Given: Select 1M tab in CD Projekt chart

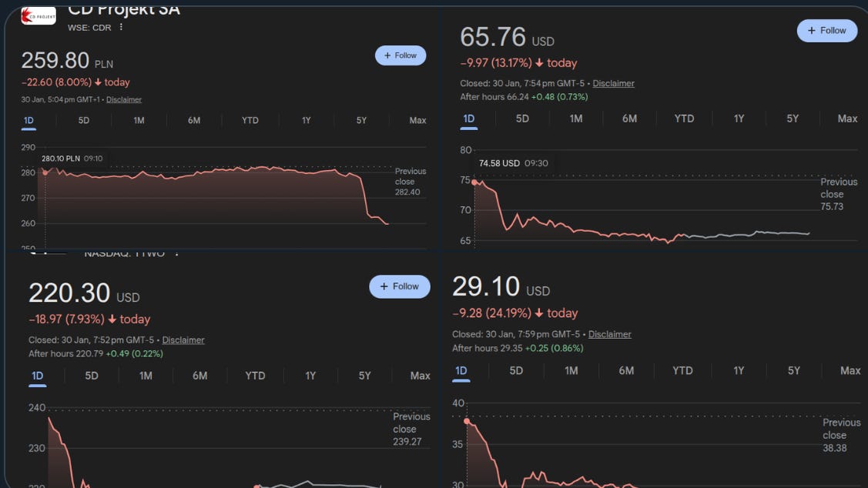Looking at the screenshot, I should [139, 121].
